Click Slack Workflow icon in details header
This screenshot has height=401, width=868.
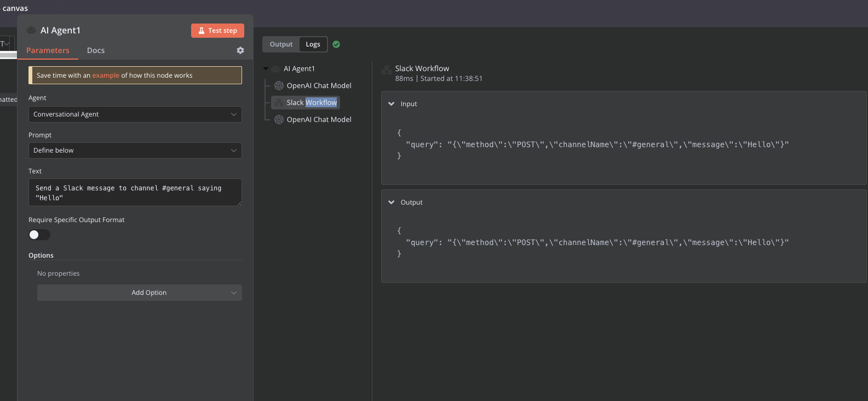click(387, 69)
